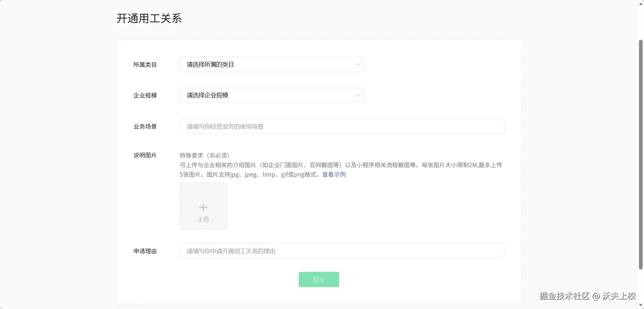Click the scrollbar down arrow

coord(640,305)
